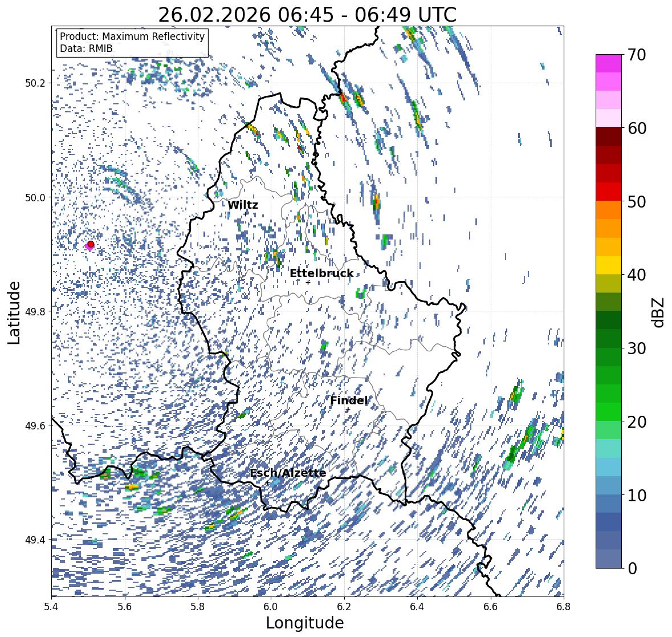
Task: Click the 6.4 longitude tick label
Action: pyautogui.click(x=417, y=607)
